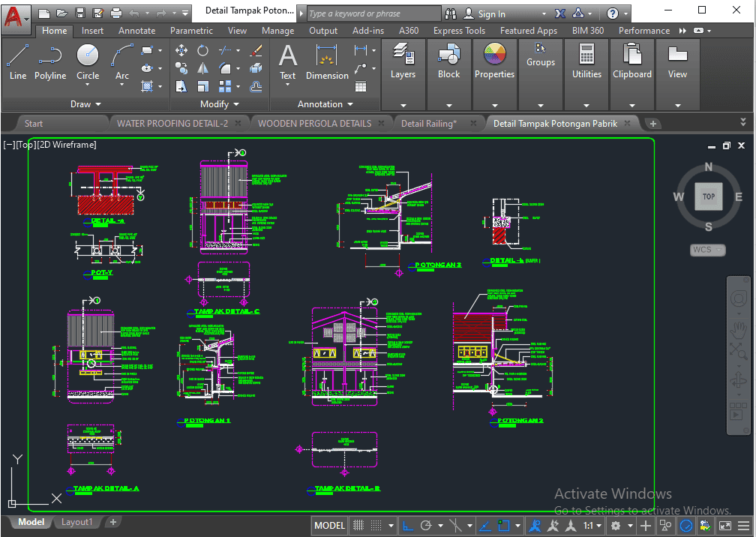Insert a Table from Annotation panel
The image size is (756, 537).
pyautogui.click(x=361, y=86)
